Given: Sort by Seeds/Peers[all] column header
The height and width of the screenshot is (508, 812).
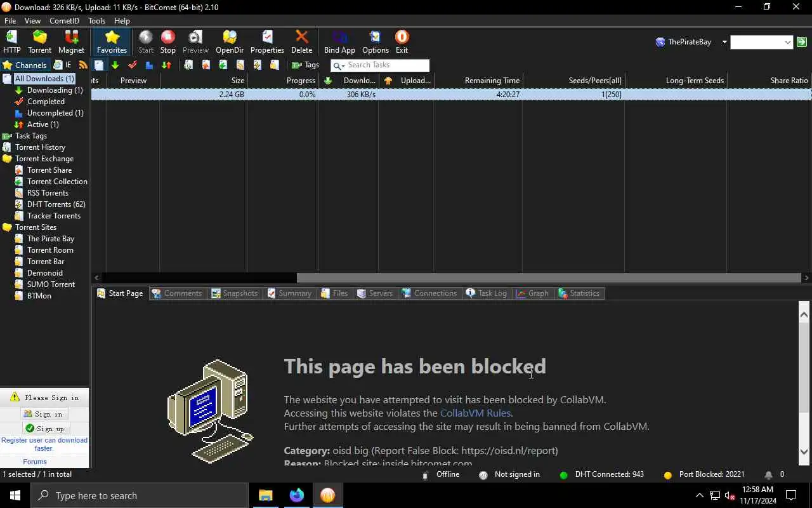Looking at the screenshot, I should click(x=573, y=81).
